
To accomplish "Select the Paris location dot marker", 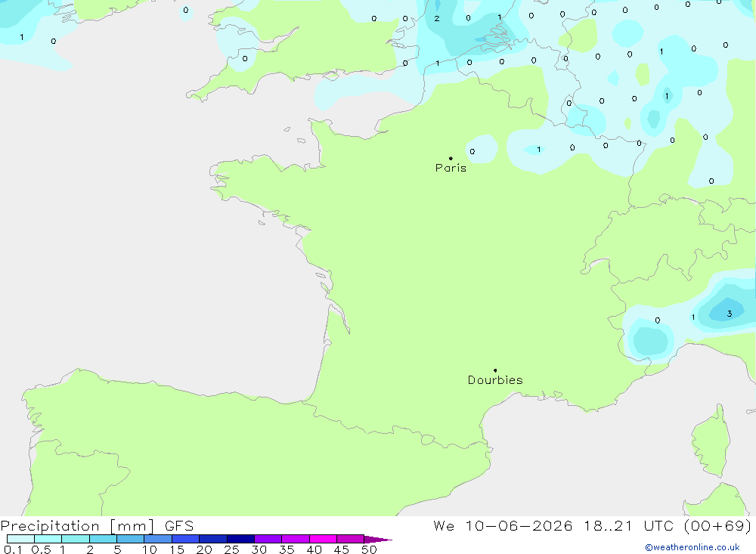I will 451,158.
